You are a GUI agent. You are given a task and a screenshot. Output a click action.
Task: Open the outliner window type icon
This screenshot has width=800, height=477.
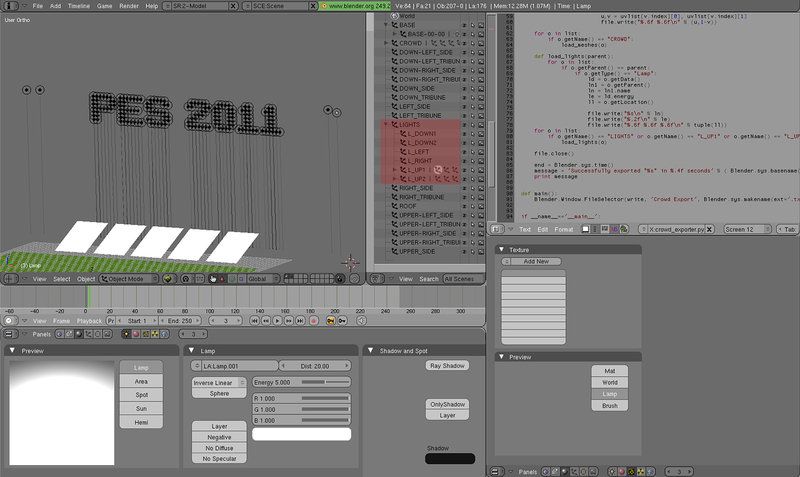[x=376, y=279]
